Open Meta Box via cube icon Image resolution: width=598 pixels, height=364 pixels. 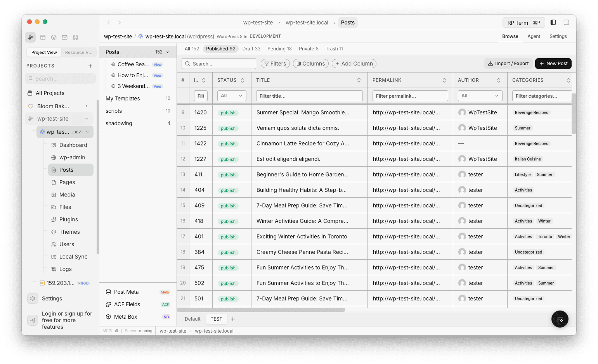point(107,317)
